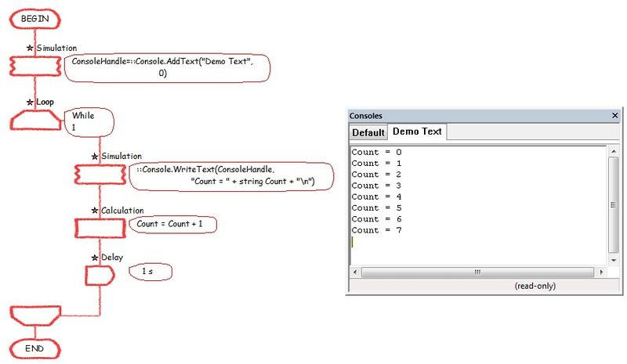Click the console scroll left arrow

(355, 272)
